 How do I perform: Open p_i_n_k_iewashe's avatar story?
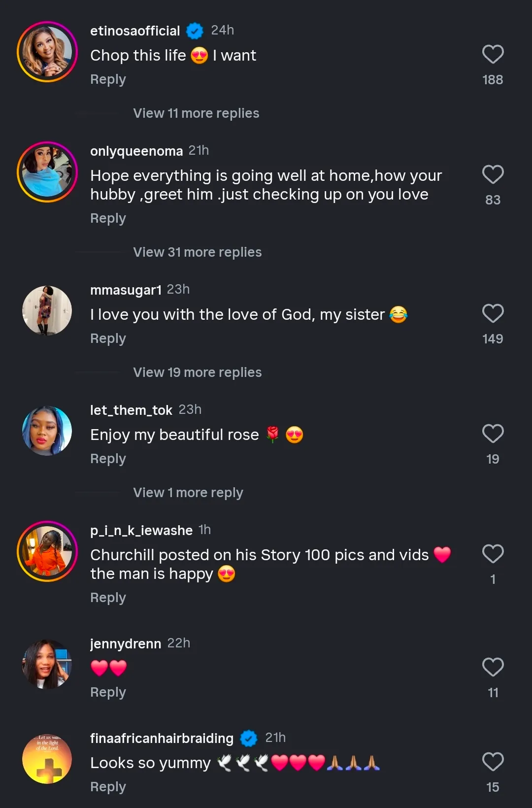click(47, 551)
